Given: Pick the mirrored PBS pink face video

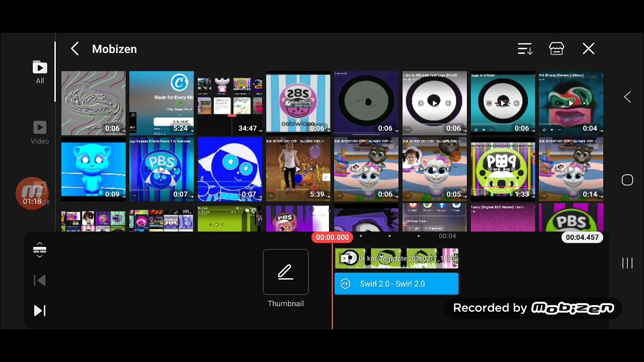Looking at the screenshot, I should [x=298, y=103].
